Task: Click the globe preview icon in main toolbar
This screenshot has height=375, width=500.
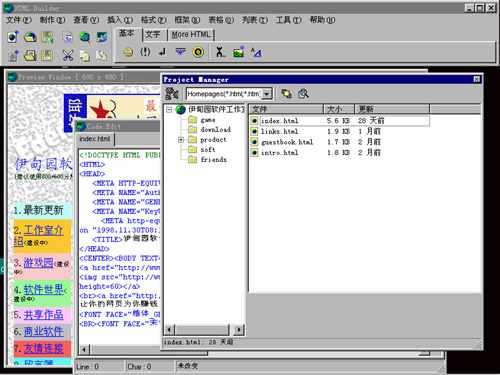Action: pyautogui.click(x=85, y=37)
